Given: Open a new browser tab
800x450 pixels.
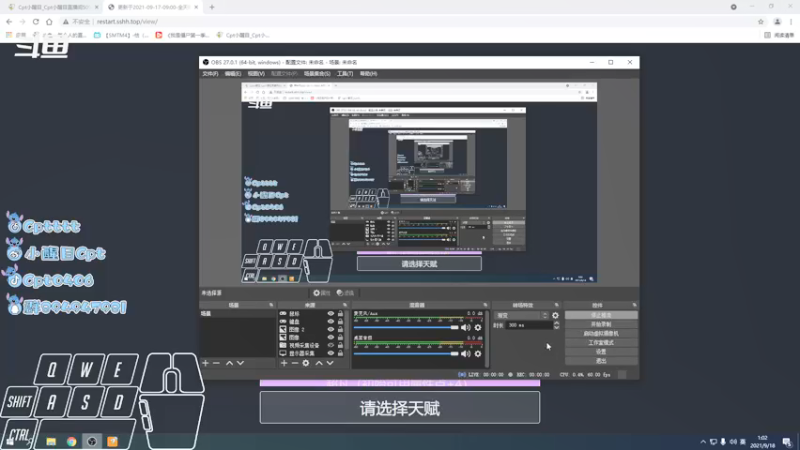Looking at the screenshot, I should pos(212,7).
